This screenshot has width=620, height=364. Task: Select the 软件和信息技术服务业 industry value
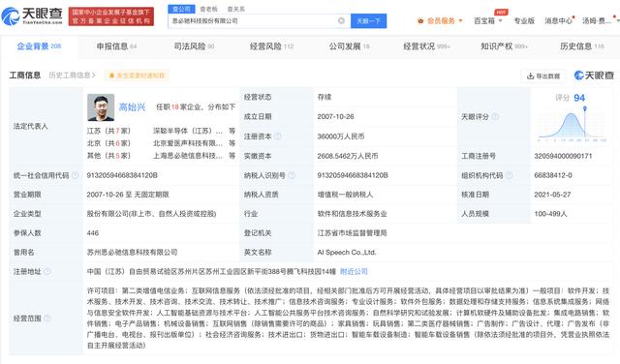click(x=352, y=214)
